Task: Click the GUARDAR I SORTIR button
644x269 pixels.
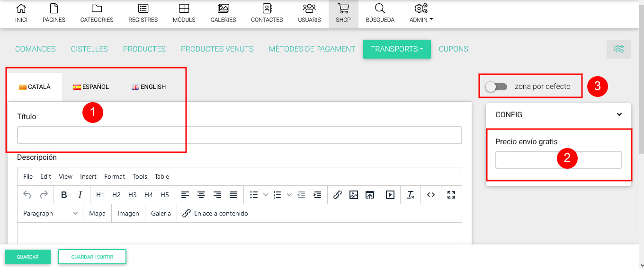Action: click(92, 257)
